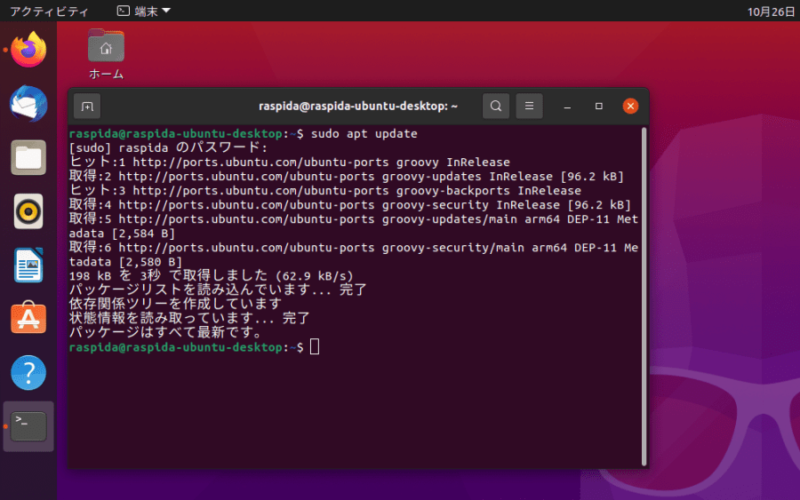Image resolution: width=800 pixels, height=500 pixels.
Task: Search within the terminal
Action: pyautogui.click(x=496, y=106)
